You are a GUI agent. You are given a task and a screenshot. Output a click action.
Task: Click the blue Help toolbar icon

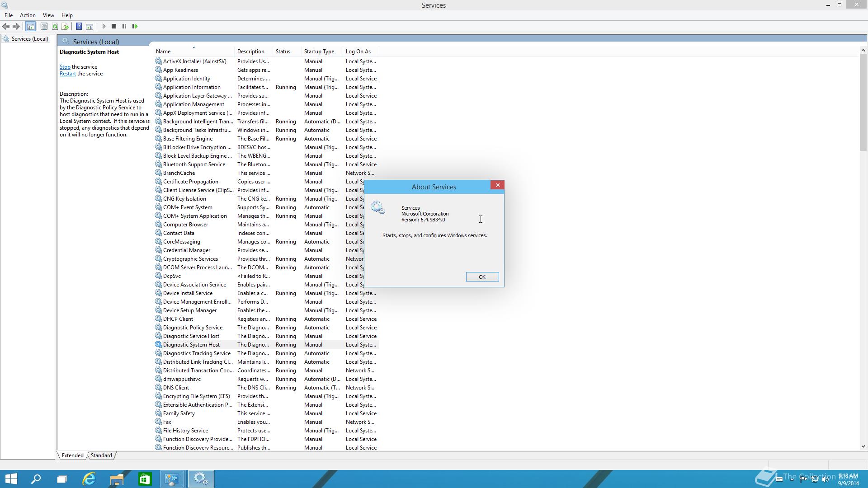(x=79, y=26)
